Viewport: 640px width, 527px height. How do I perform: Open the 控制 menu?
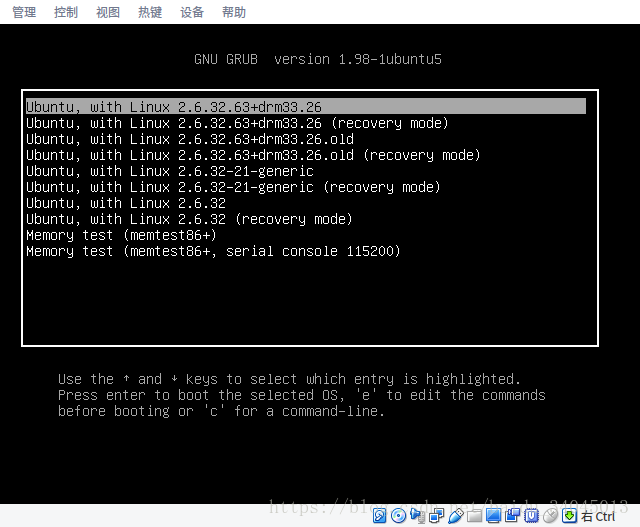click(66, 12)
